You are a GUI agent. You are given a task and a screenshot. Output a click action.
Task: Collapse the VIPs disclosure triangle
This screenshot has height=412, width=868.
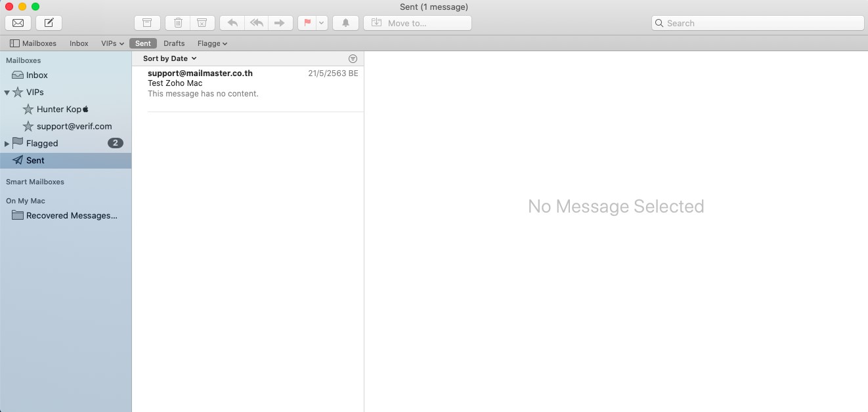(x=7, y=93)
